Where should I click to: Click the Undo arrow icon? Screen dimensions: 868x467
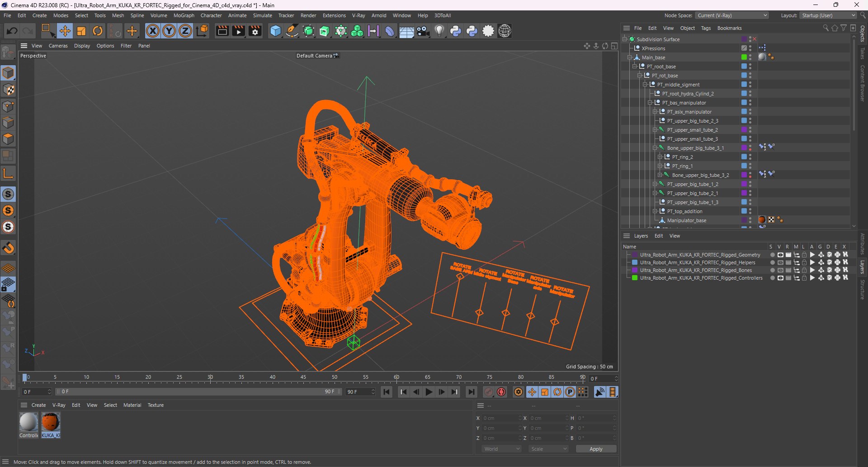[12, 31]
